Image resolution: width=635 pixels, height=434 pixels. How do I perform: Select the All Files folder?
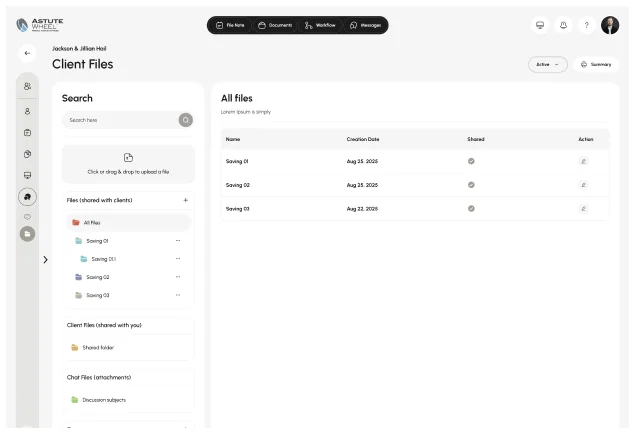(128, 223)
